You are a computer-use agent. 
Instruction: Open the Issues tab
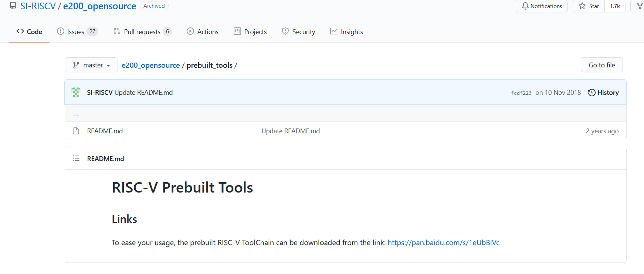tap(77, 32)
